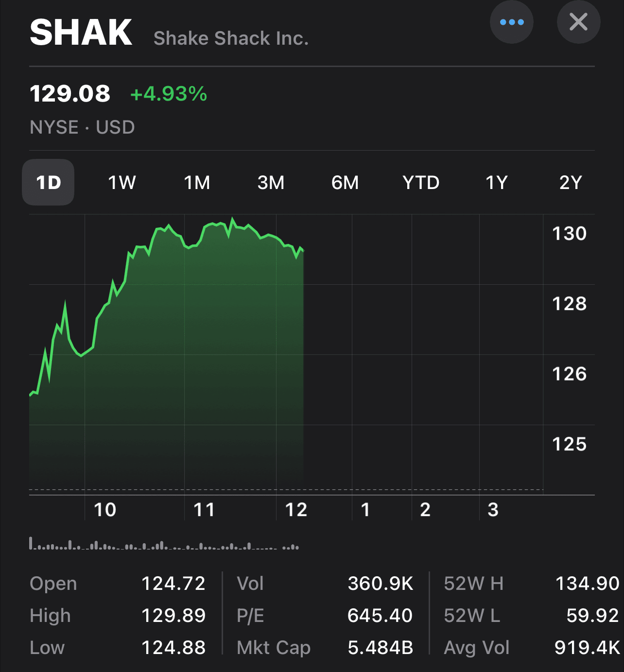Tap the SHAK ticker symbol heading

click(81, 33)
